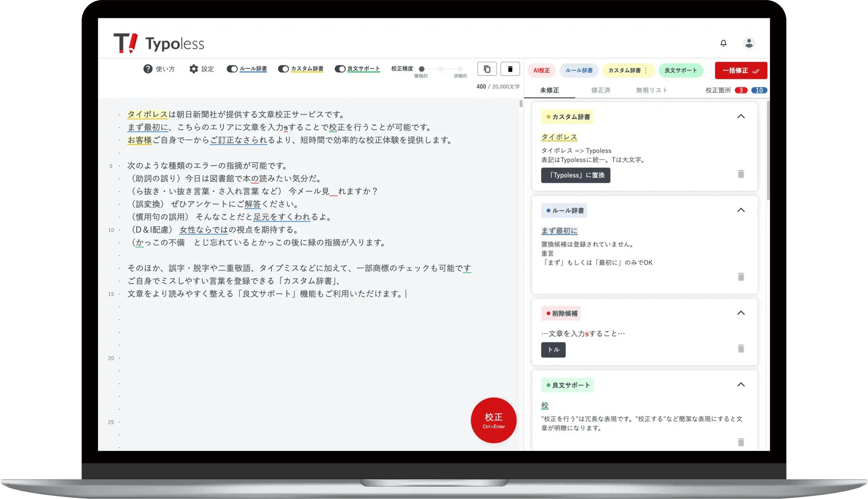Toggle the ルール辞書 switch

pyautogui.click(x=232, y=69)
